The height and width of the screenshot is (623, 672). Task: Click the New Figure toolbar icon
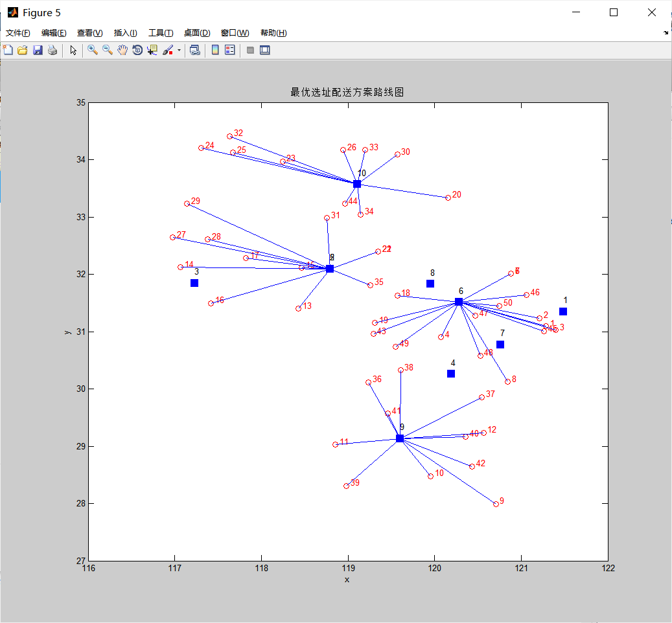pos(8,50)
